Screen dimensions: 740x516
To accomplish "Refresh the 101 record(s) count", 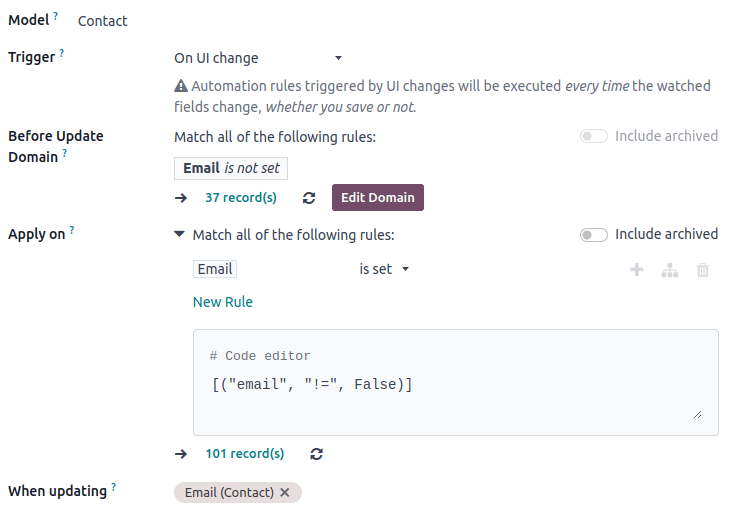I will point(317,454).
